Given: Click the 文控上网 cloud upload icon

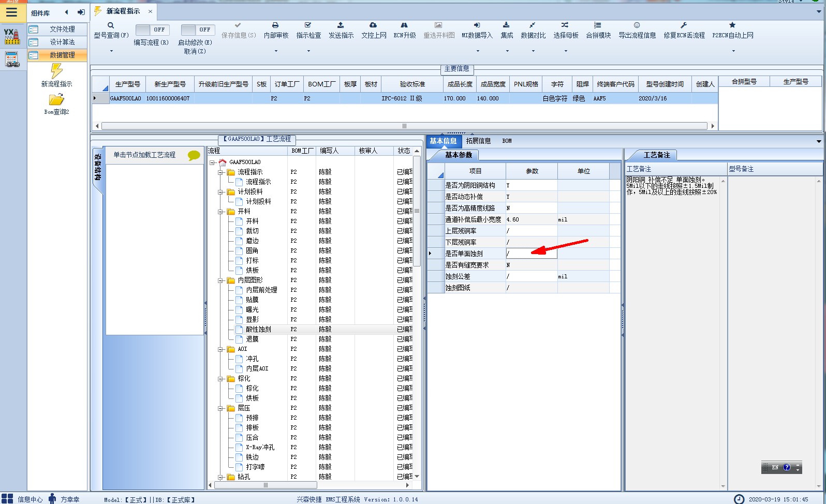Looking at the screenshot, I should [x=373, y=25].
